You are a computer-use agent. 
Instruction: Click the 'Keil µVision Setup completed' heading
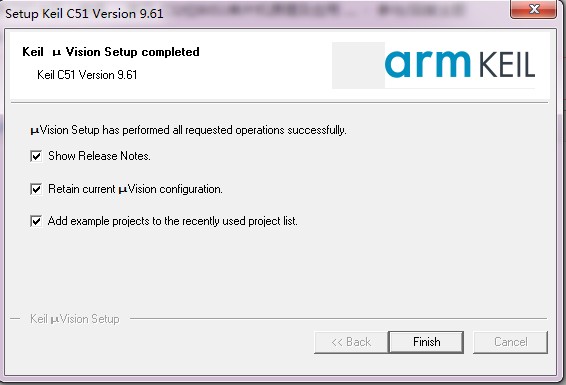111,52
